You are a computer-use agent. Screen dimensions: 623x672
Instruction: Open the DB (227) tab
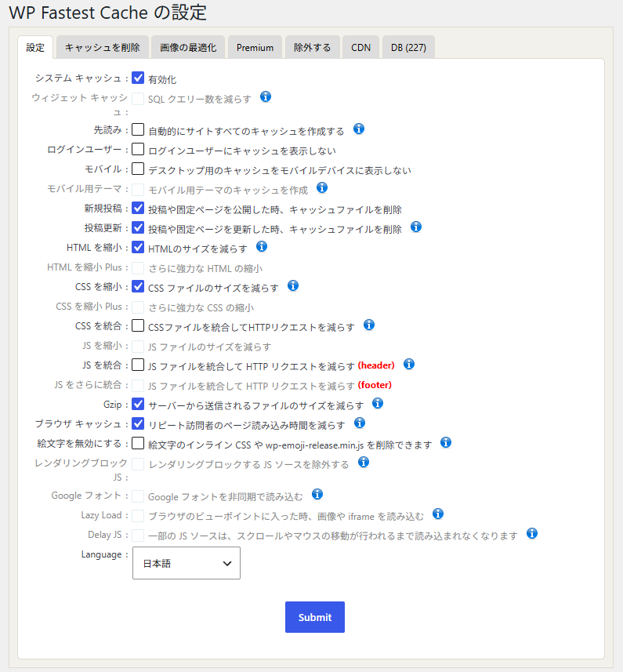[x=408, y=47]
